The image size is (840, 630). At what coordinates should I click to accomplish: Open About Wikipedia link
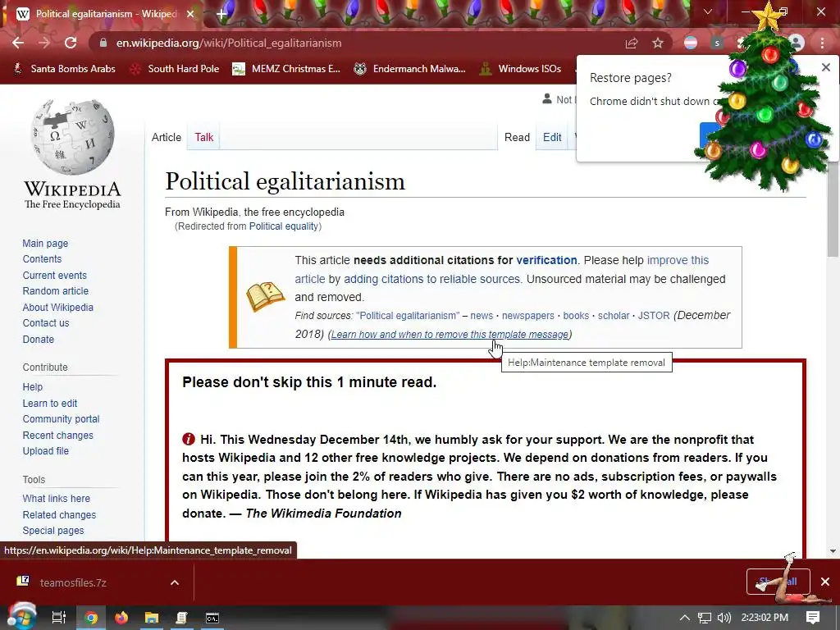58,307
